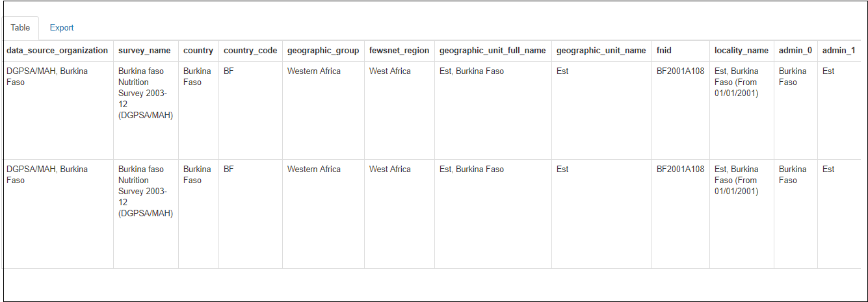Select the survey_name column header

click(144, 51)
